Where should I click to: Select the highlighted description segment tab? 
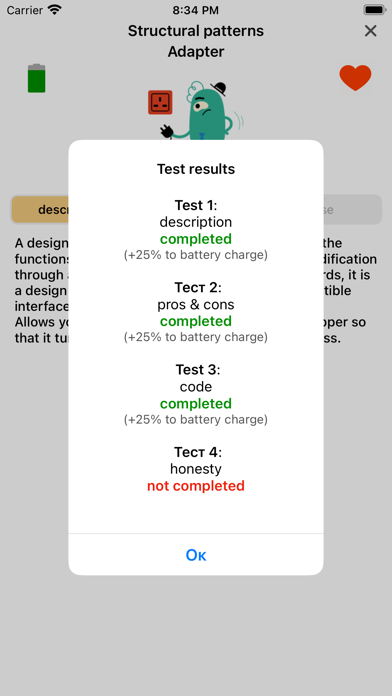click(x=40, y=210)
